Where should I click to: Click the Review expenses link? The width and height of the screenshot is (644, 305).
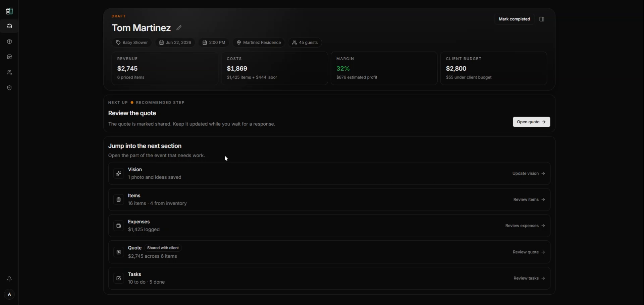(525, 226)
